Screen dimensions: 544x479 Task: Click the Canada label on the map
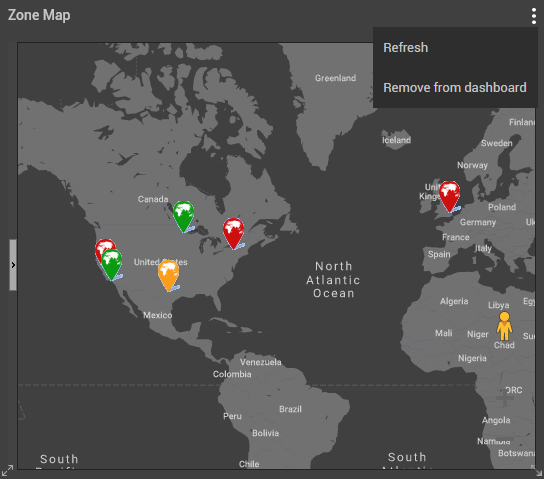point(153,199)
